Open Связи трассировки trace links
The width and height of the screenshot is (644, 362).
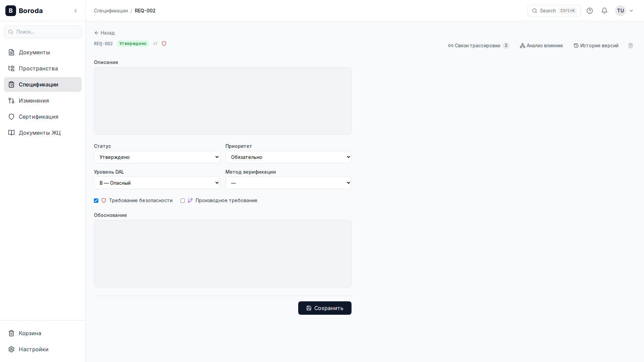coord(478,46)
